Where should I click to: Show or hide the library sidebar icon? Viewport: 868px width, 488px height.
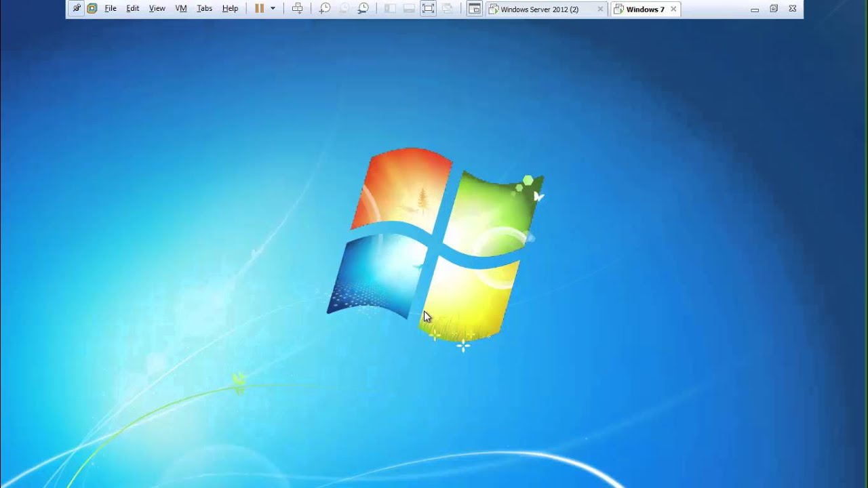pos(390,9)
